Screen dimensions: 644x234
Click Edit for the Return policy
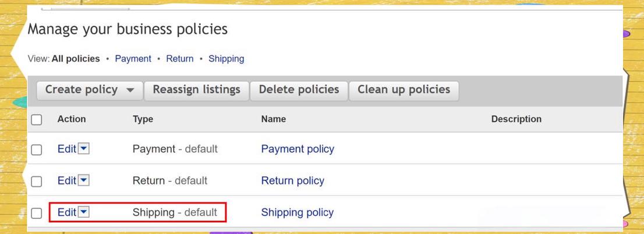click(66, 180)
